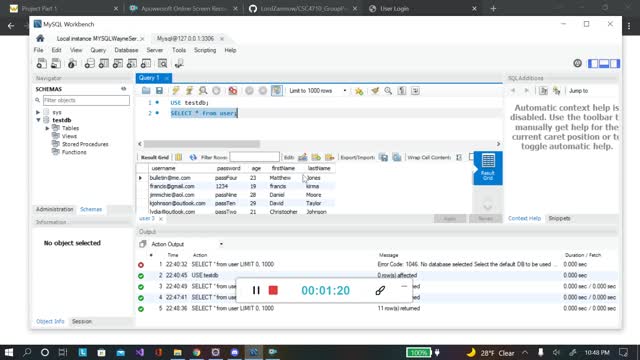Click the Filter Rows input field
The image size is (640, 360).
click(254, 157)
